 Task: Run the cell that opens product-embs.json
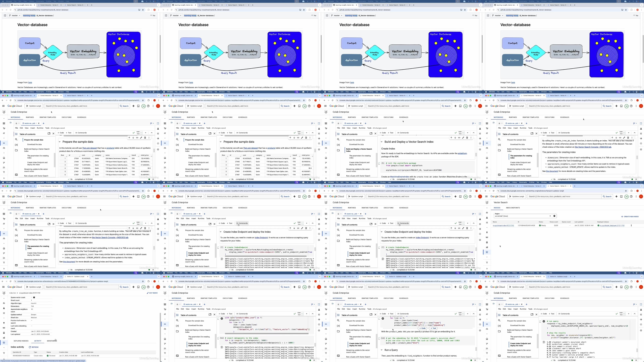222,319
